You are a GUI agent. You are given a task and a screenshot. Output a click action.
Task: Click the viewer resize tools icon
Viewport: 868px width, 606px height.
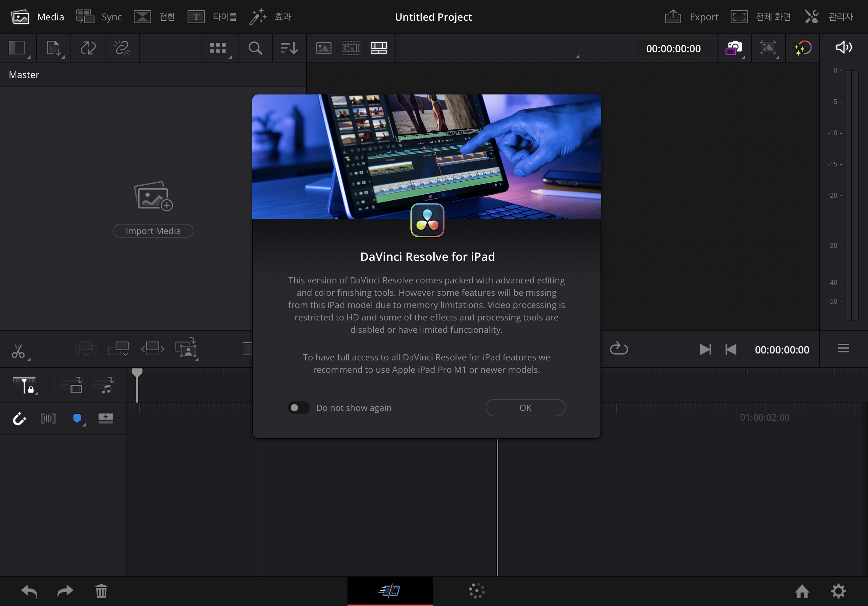click(x=768, y=48)
